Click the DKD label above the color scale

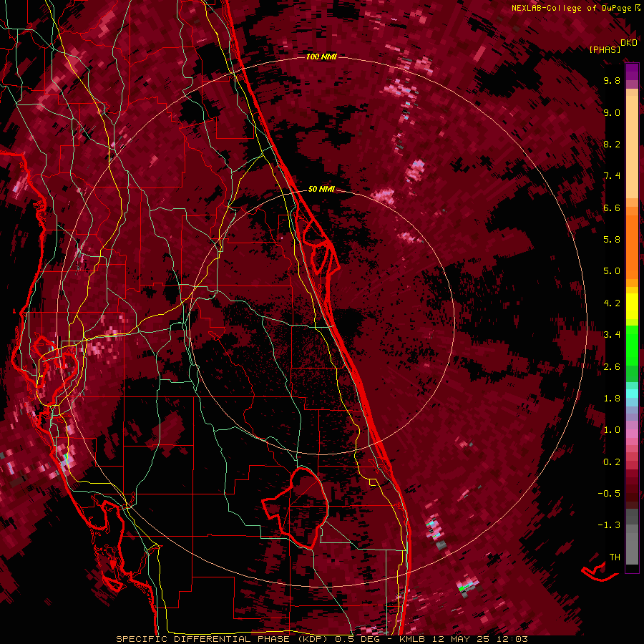pos(629,43)
